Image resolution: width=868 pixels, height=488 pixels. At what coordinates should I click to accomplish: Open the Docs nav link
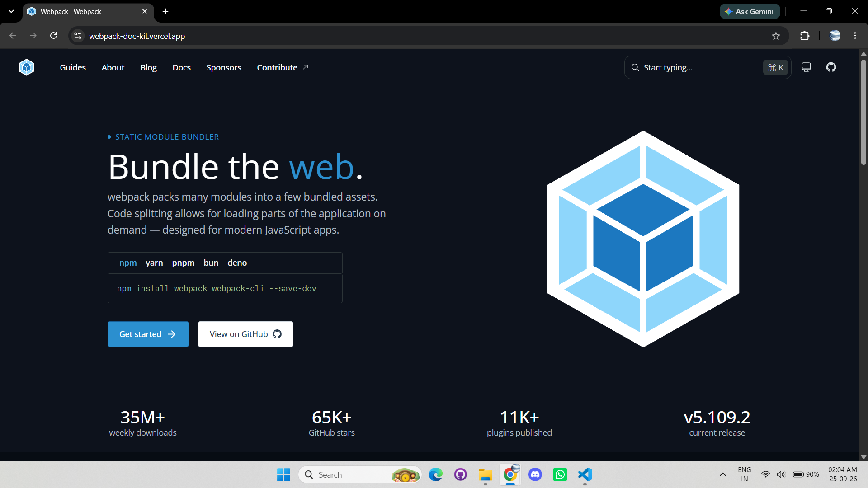point(181,67)
